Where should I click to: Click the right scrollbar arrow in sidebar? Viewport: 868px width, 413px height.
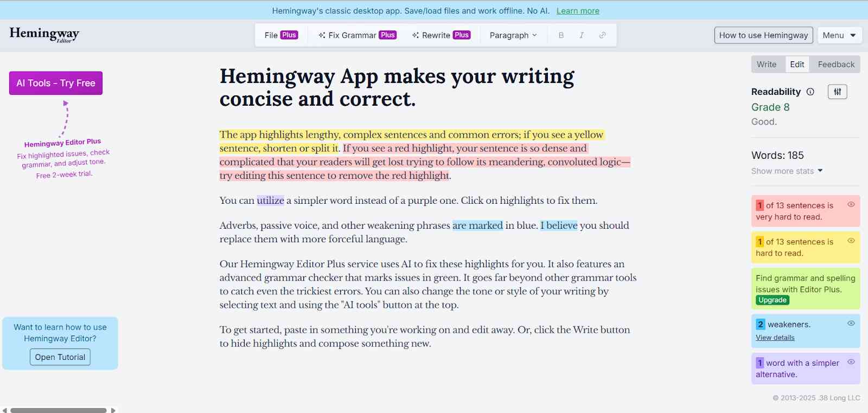pyautogui.click(x=113, y=410)
